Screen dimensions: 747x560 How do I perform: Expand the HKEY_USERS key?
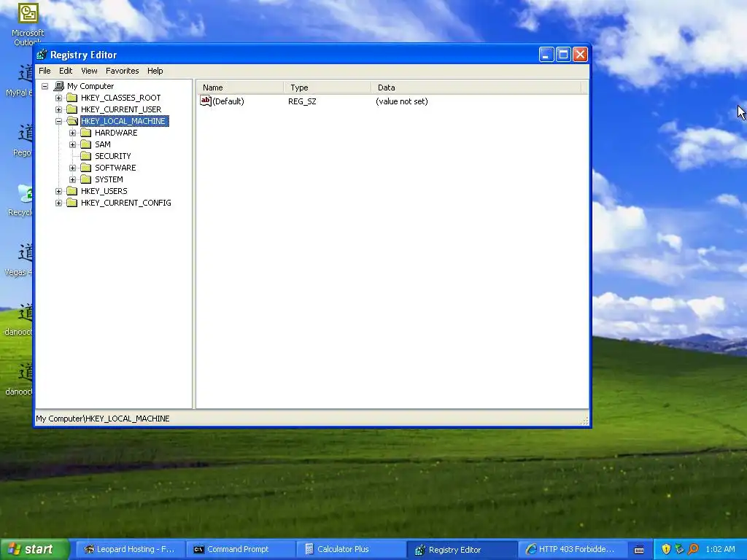coord(58,191)
